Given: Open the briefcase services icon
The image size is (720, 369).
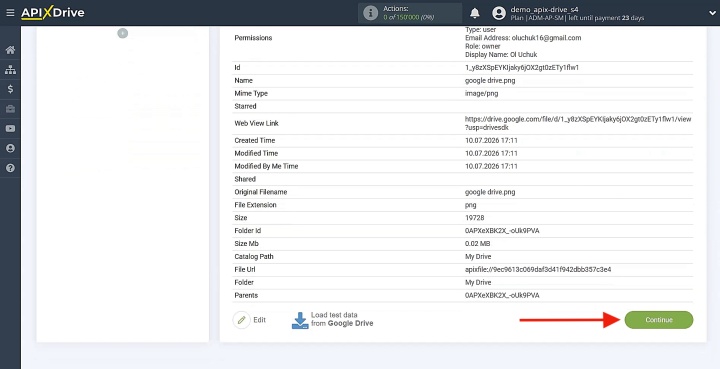Looking at the screenshot, I should tap(10, 109).
